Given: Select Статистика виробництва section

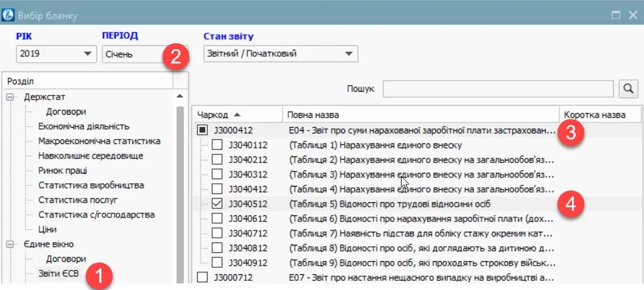Looking at the screenshot, I should [91, 185].
